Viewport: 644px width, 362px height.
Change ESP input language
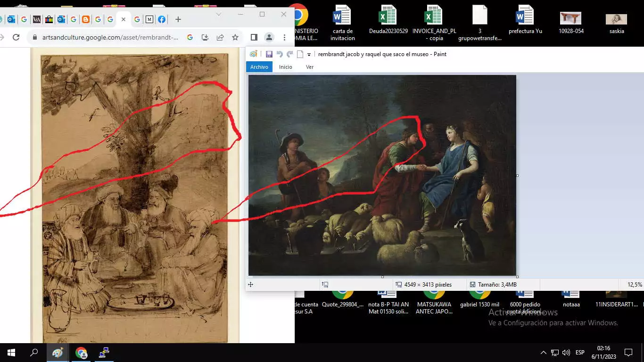580,353
